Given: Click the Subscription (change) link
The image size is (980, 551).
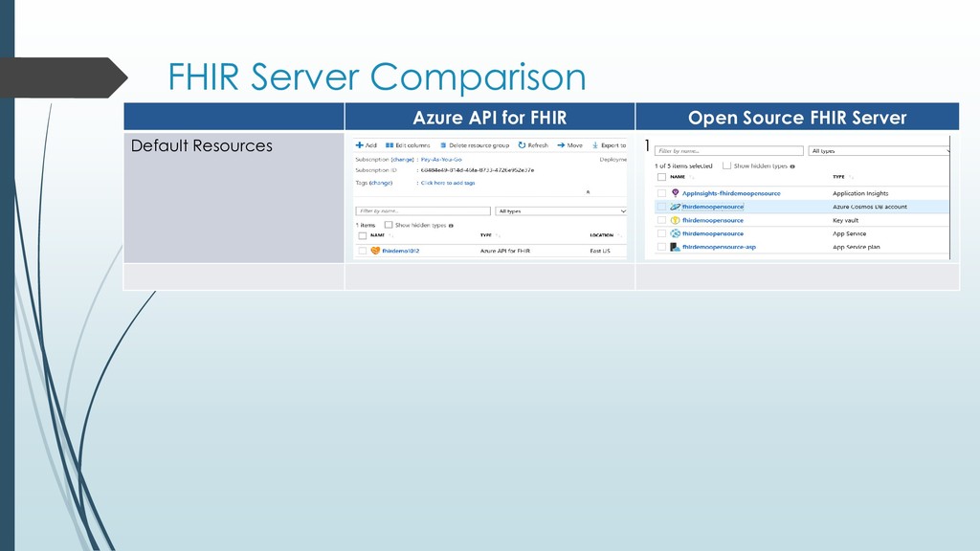Looking at the screenshot, I should point(403,160).
